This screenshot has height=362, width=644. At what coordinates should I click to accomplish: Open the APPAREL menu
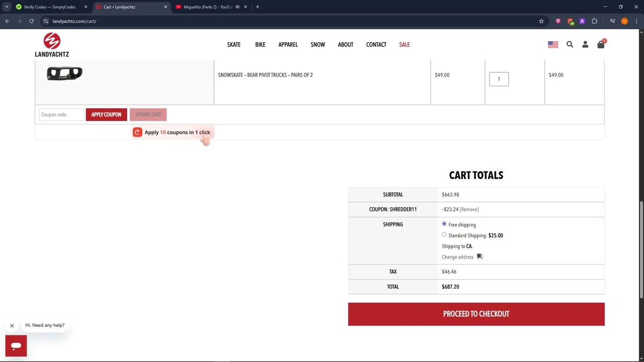288,45
